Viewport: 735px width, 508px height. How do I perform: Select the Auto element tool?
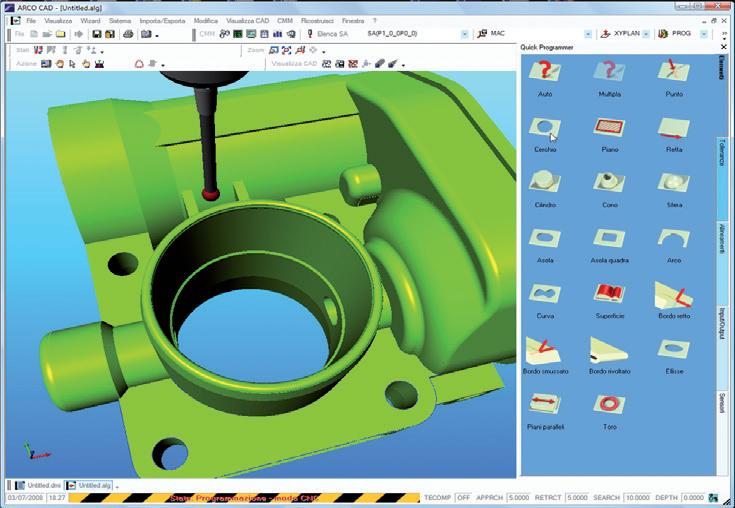(545, 78)
